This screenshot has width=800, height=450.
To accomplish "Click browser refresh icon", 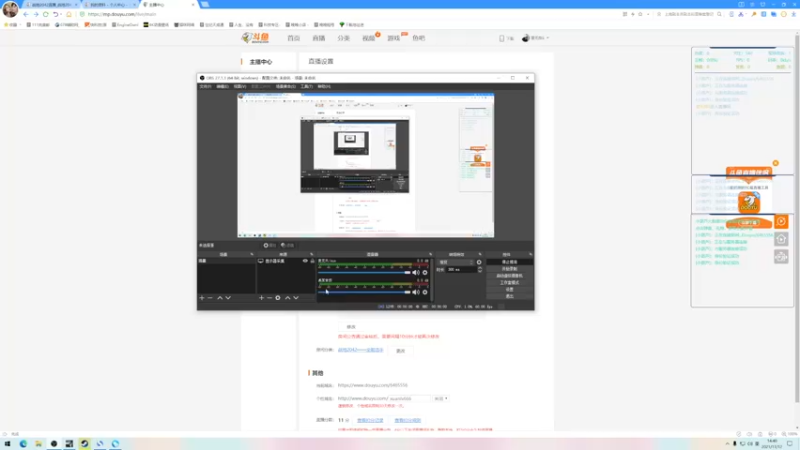I will pos(46,14).
